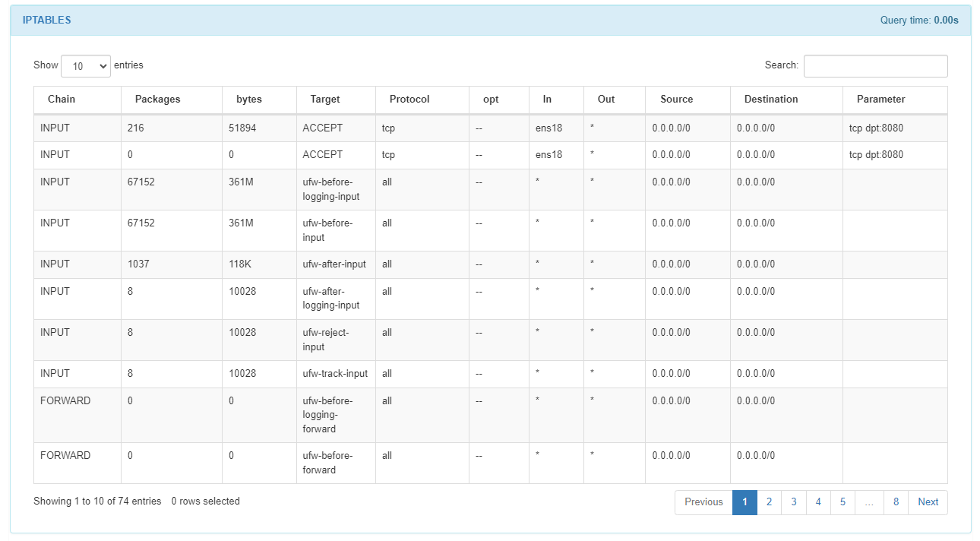Sort table by Chain column header
The height and width of the screenshot is (541, 980).
tap(62, 100)
